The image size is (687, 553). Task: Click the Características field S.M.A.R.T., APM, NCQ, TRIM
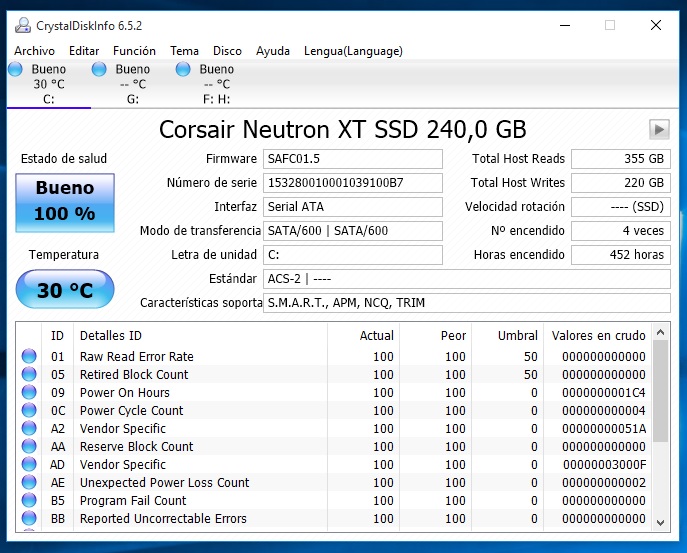click(x=467, y=303)
